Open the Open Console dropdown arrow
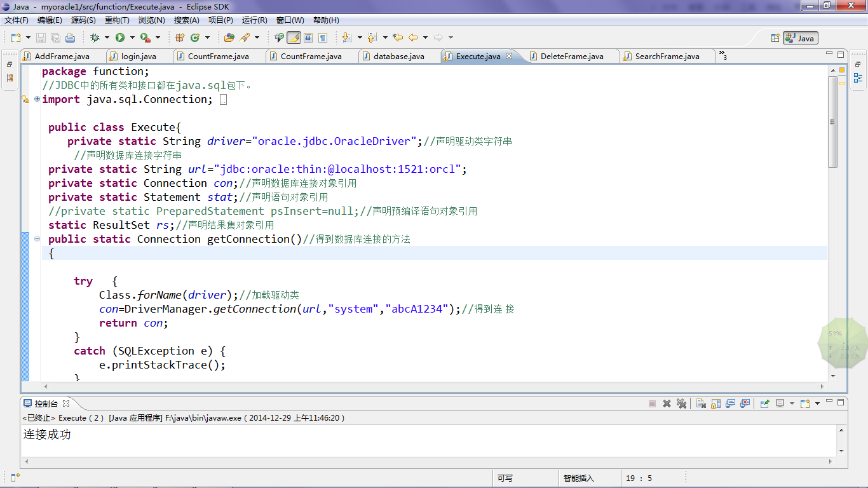The image size is (868, 488). point(817,403)
